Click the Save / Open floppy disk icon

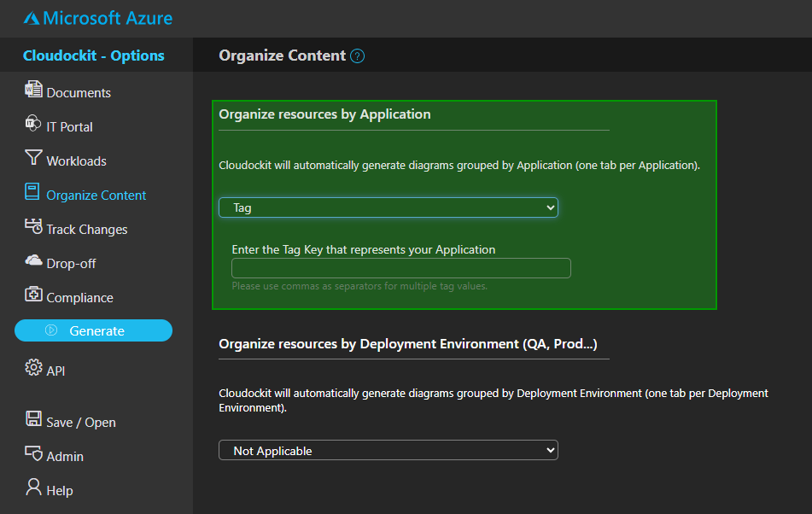coord(33,420)
